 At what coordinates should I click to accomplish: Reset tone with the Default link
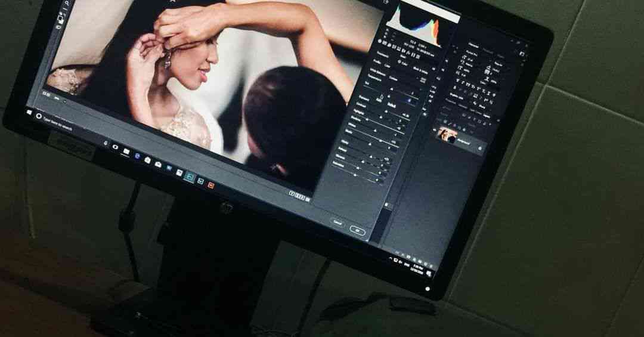tap(391, 105)
